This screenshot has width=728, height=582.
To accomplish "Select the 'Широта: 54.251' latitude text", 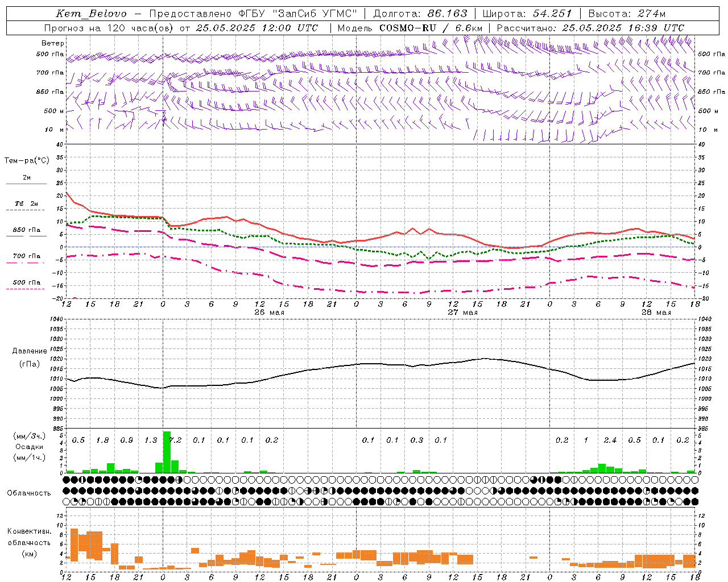I will (x=527, y=14).
